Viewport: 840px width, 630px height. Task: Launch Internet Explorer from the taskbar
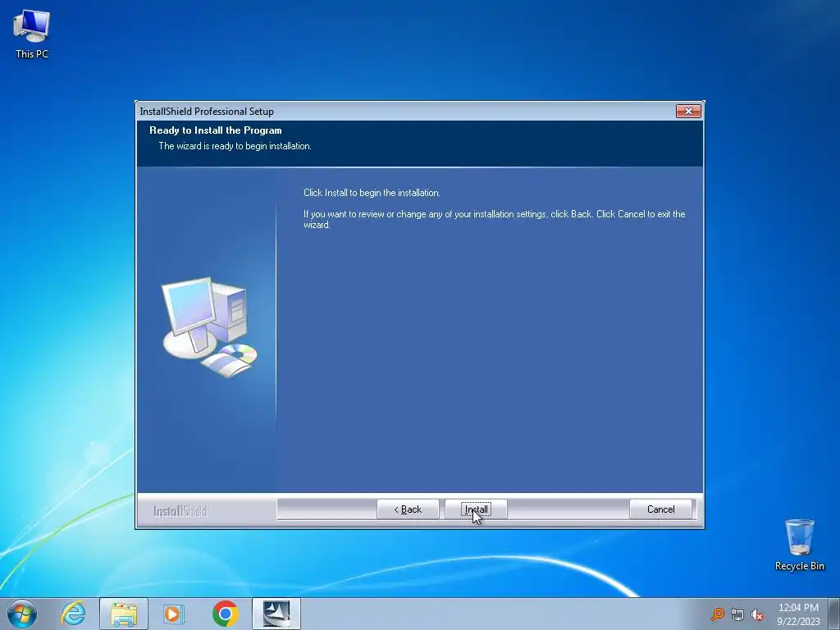pos(73,614)
